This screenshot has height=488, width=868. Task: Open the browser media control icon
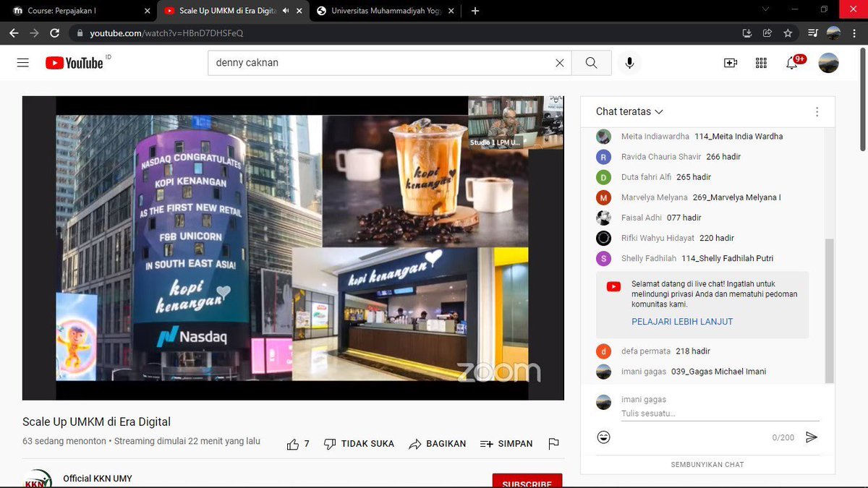click(813, 33)
